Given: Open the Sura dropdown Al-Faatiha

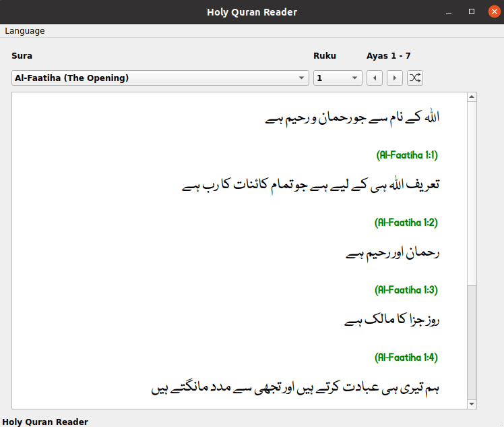Looking at the screenshot, I should point(160,78).
